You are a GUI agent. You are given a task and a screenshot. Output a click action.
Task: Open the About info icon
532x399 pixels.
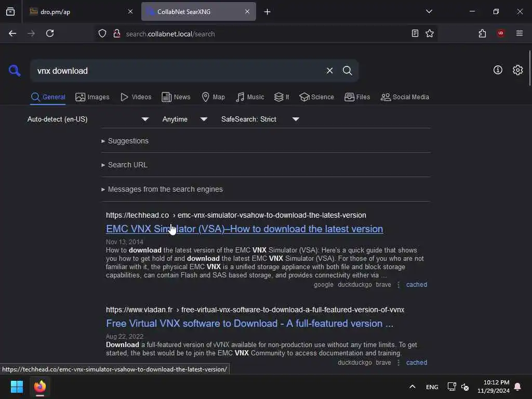tap(498, 70)
